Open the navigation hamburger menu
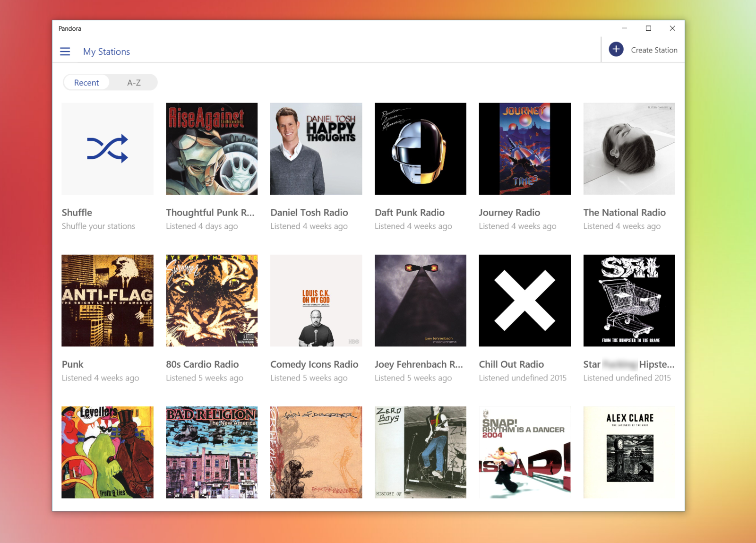 pyautogui.click(x=65, y=51)
